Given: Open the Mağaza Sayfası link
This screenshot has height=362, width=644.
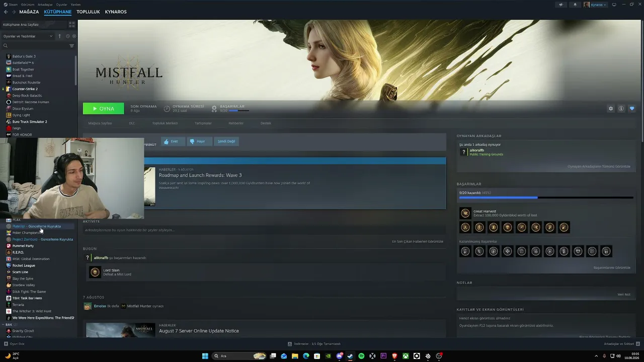Looking at the screenshot, I should 100,123.
